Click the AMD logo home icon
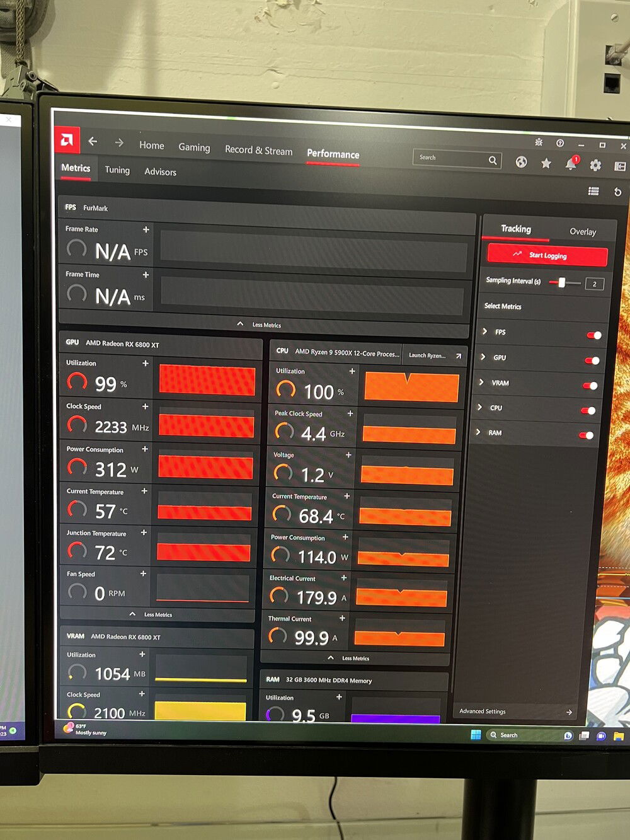Viewport: 630px width, 840px height. [67, 140]
